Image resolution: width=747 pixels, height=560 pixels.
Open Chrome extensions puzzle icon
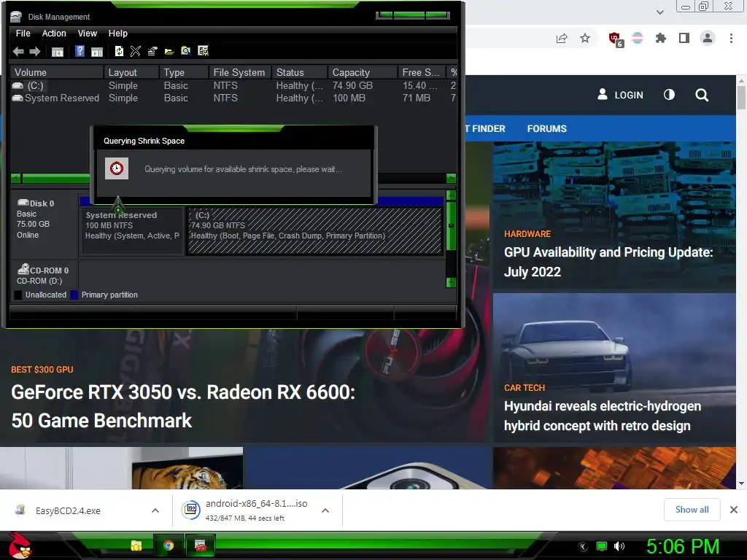tap(660, 38)
